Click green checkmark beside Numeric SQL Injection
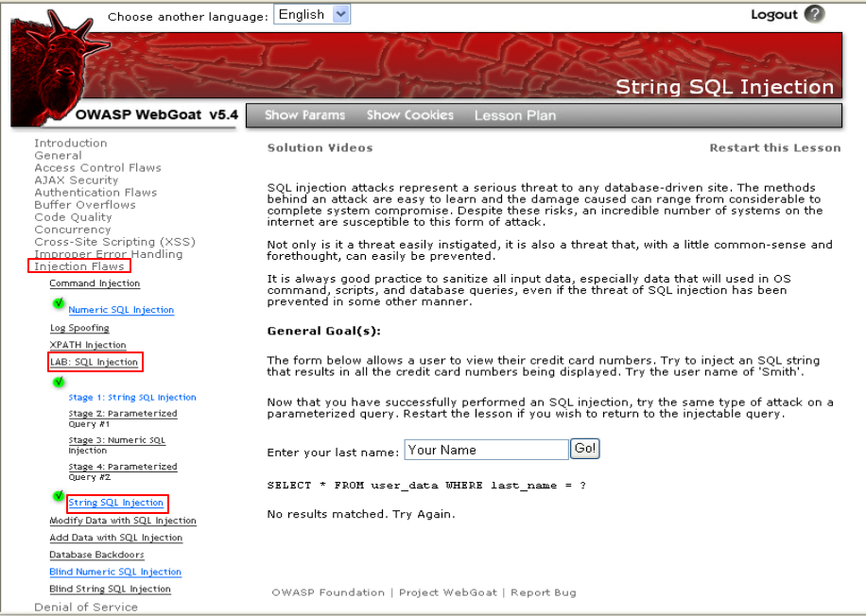866x616 pixels. click(x=59, y=303)
